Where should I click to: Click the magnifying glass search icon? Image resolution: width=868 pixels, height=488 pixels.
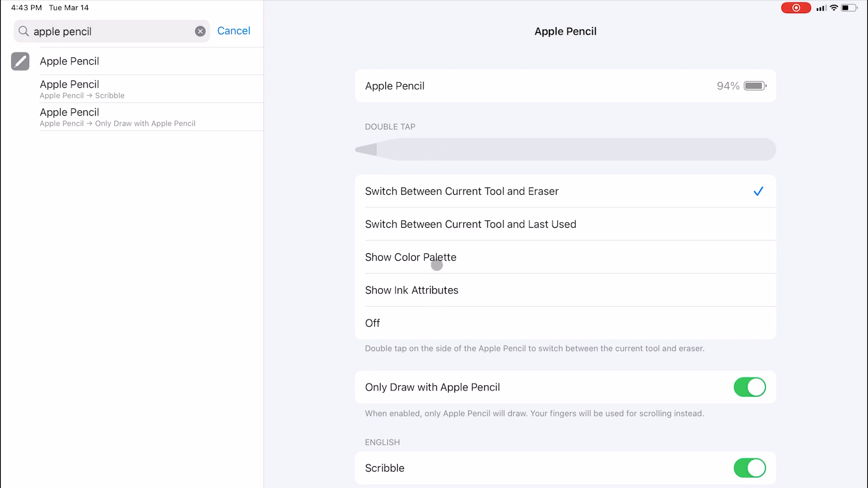24,31
